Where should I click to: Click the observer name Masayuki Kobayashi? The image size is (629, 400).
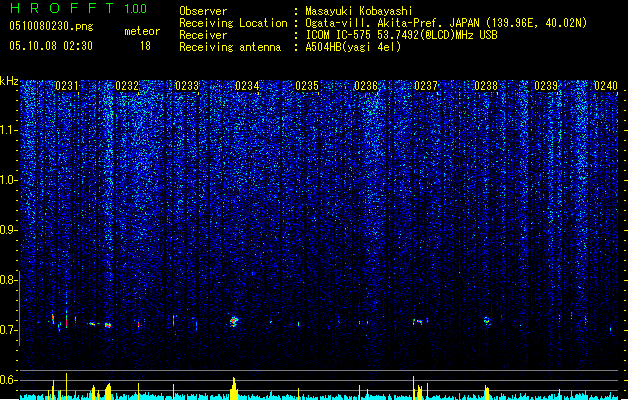[x=359, y=11]
